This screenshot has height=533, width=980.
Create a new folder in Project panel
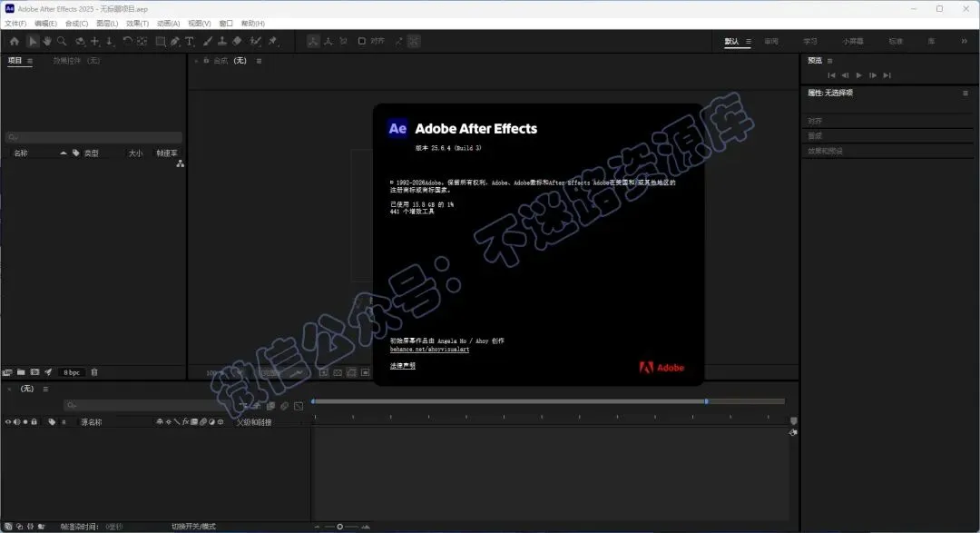tap(21, 372)
